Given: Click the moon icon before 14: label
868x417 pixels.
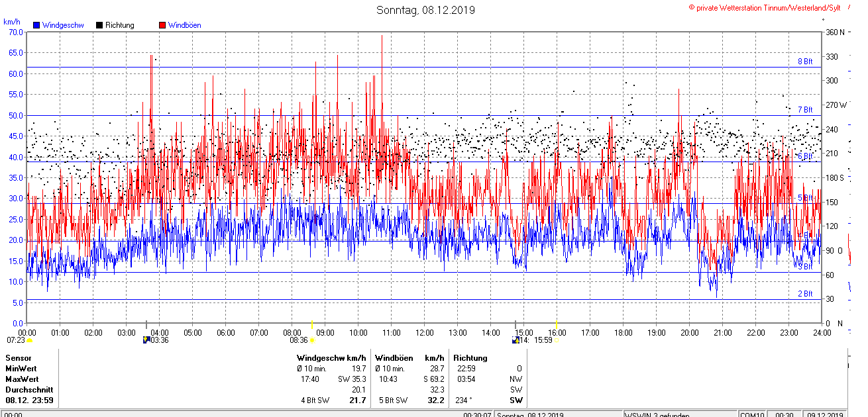Looking at the screenshot, I should coord(515,340).
